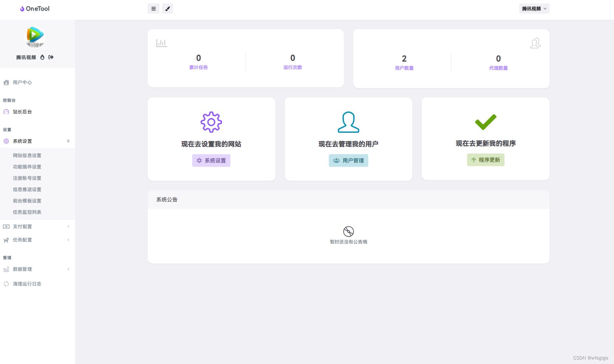Click the 清理运行日志 refresh icon
The width and height of the screenshot is (614, 364).
point(6,284)
